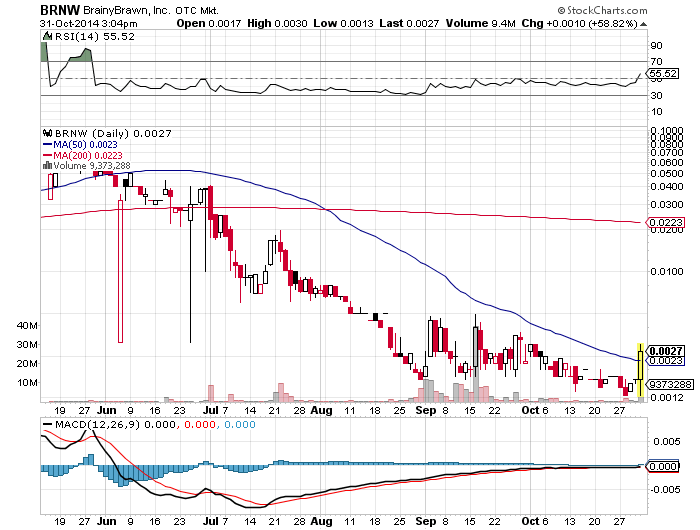Click the Aug label on MACD axis
The width and height of the screenshot is (700, 530).
(x=321, y=521)
